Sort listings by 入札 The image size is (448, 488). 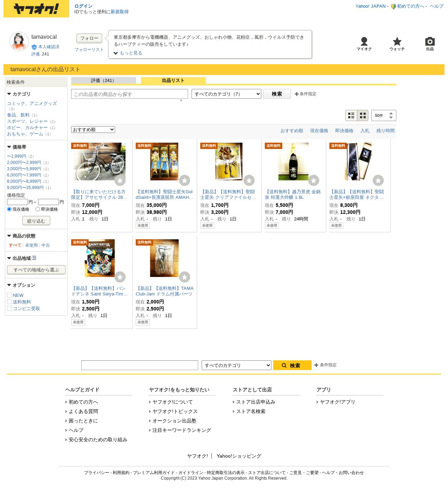(x=365, y=131)
